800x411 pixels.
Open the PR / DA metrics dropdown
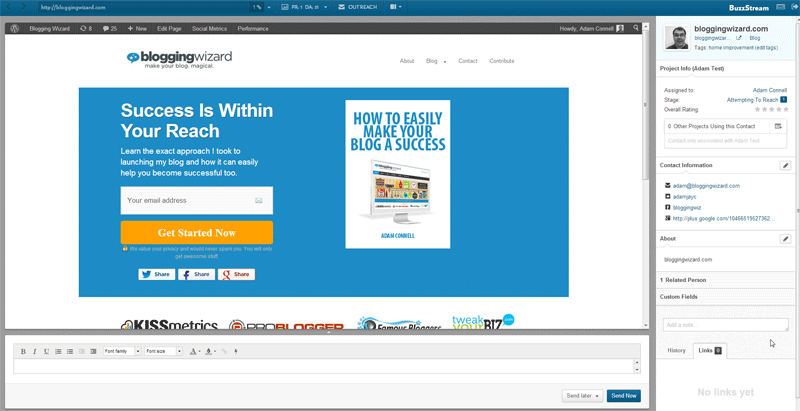(x=304, y=7)
